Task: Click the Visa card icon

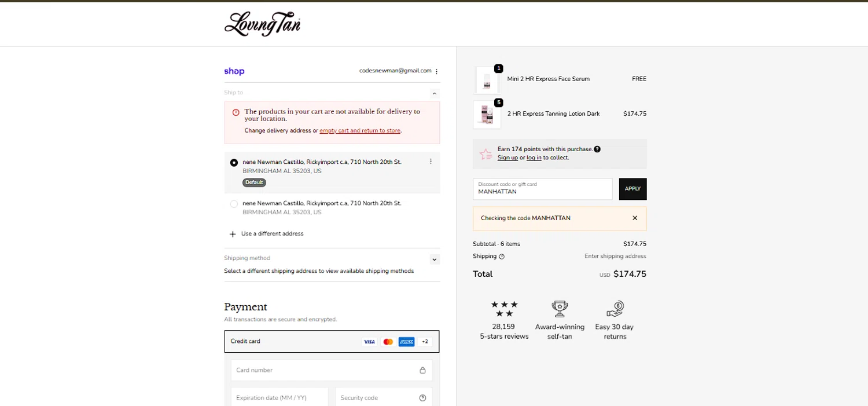Action: pos(369,342)
